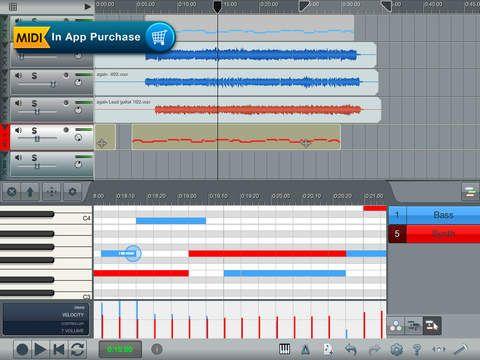This screenshot has width=480, height=360.
Task: Select the small tan clip at the track start
Action: pyautogui.click(x=105, y=137)
